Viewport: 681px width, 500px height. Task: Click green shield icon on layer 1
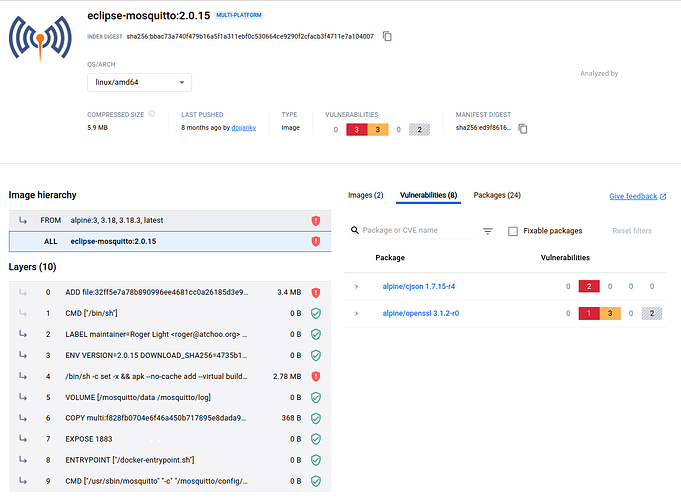[315, 313]
